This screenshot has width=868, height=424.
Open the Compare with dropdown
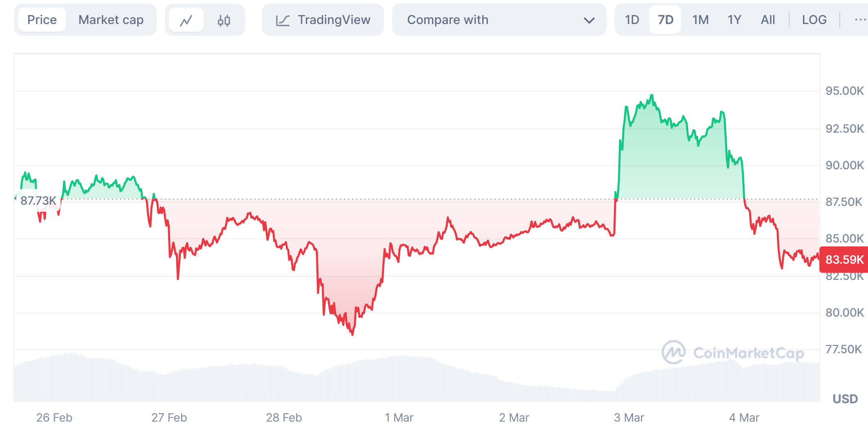pyautogui.click(x=448, y=20)
